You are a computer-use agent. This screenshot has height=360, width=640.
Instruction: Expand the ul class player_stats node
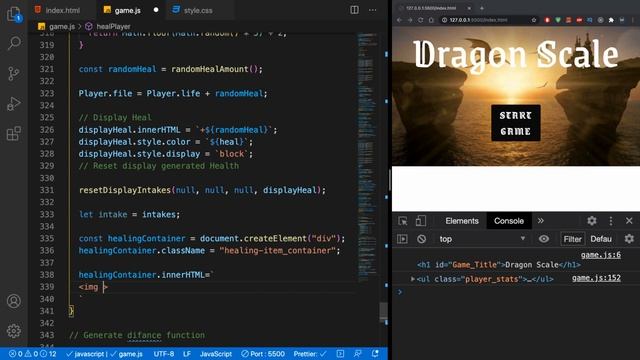coord(413,279)
